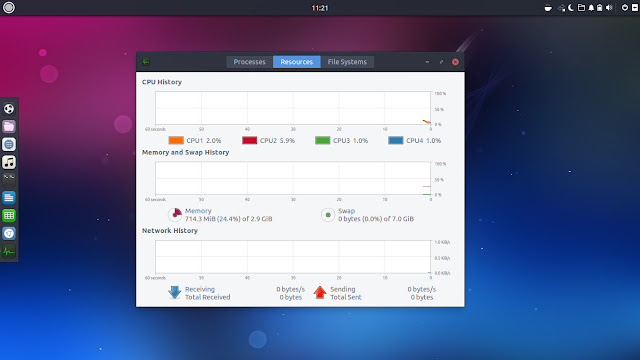640x360 pixels.
Task: Open the Budgie menu in top-left corner
Action: pos(9,8)
